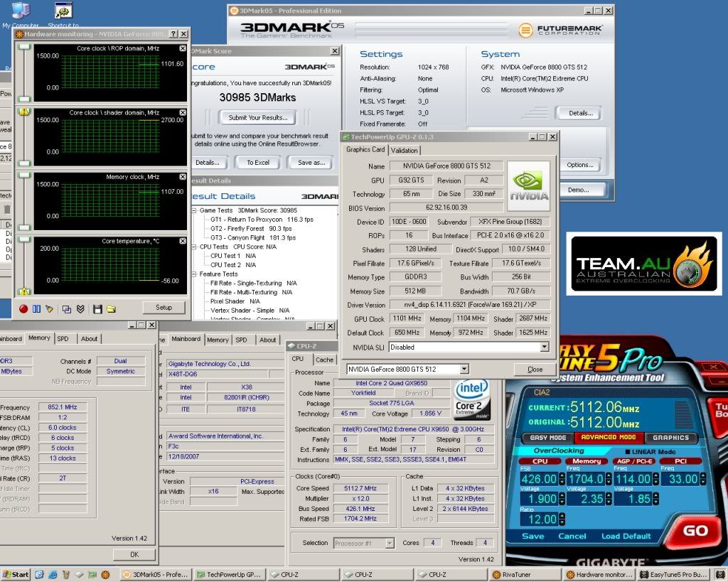Save monitoring log with floppy disk icon
Screen dimensions: 728x582
97,309
